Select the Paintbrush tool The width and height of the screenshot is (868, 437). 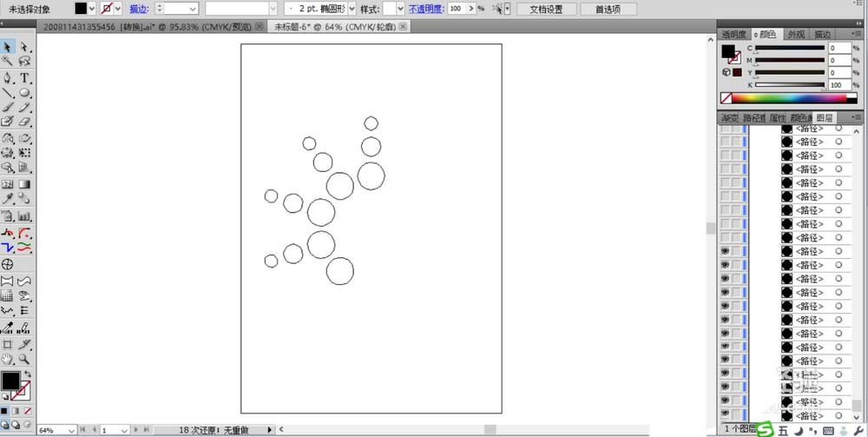point(8,107)
